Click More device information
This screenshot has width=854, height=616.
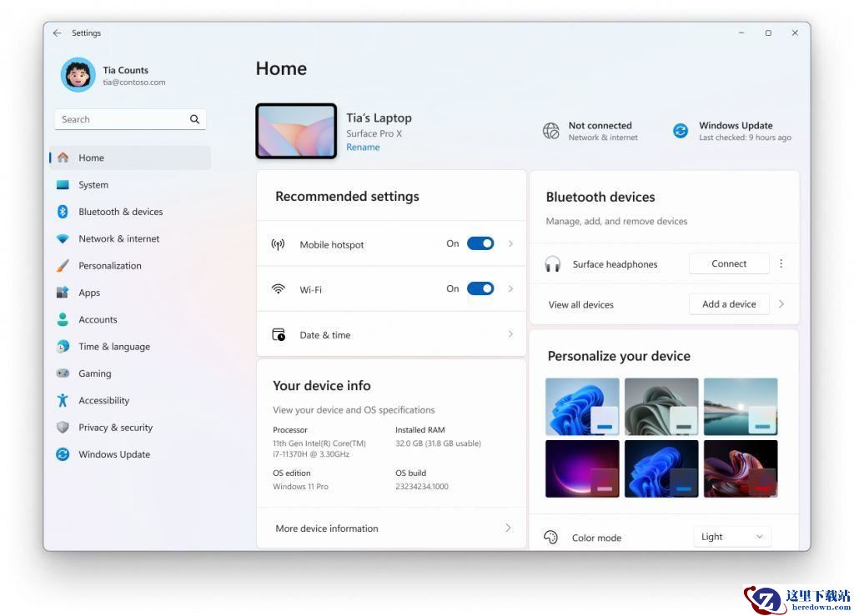(x=327, y=528)
